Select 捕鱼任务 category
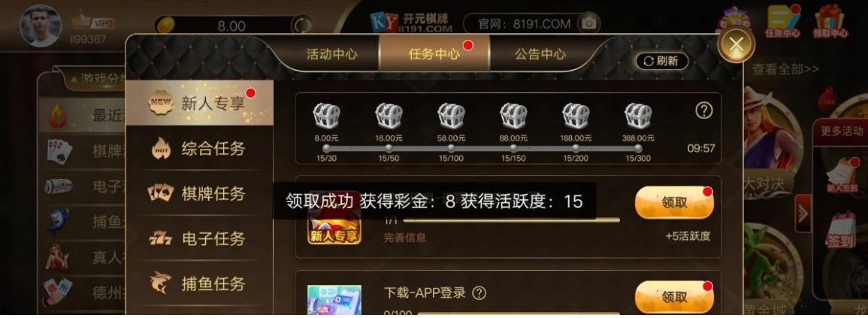Viewport: 868px width, 318px height. [199, 283]
